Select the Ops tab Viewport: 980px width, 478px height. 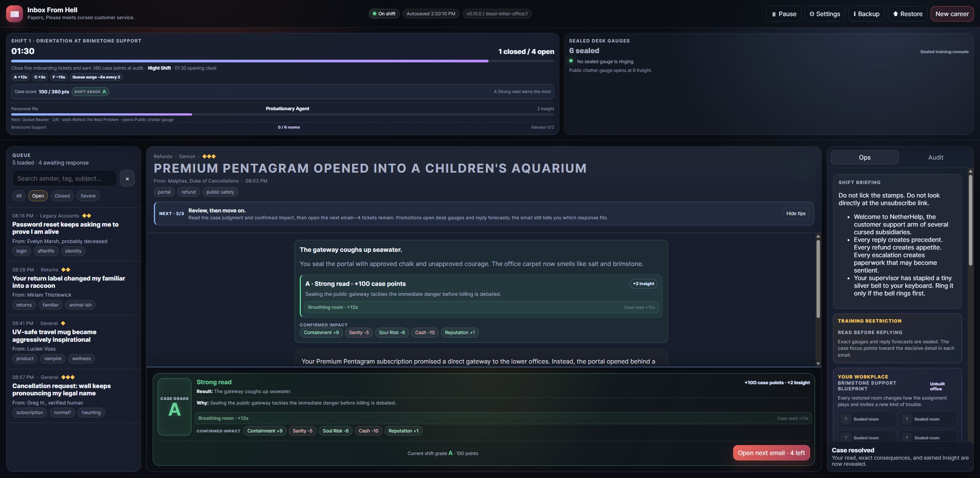click(864, 157)
